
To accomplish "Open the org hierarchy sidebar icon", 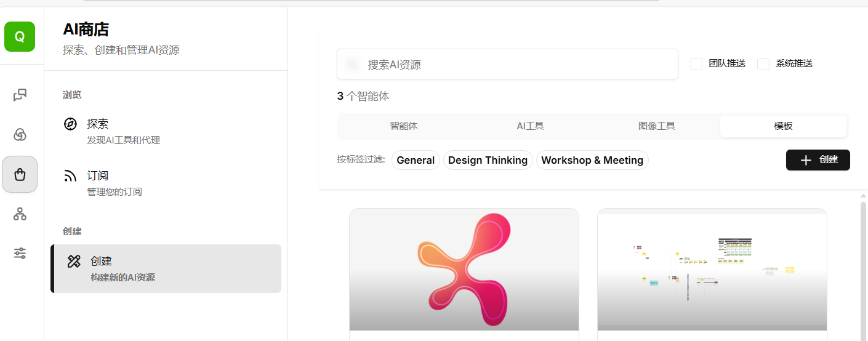I will (20, 214).
